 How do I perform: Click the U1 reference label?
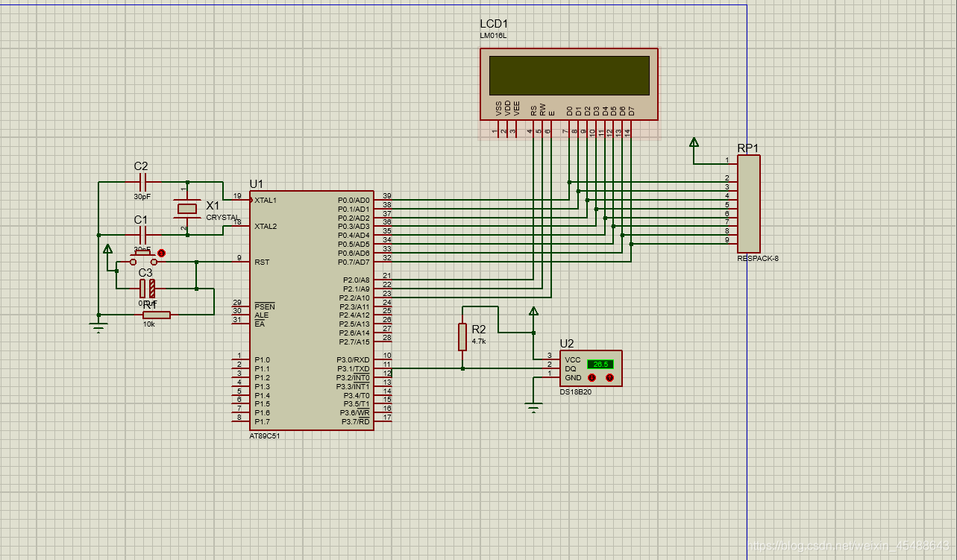point(257,183)
